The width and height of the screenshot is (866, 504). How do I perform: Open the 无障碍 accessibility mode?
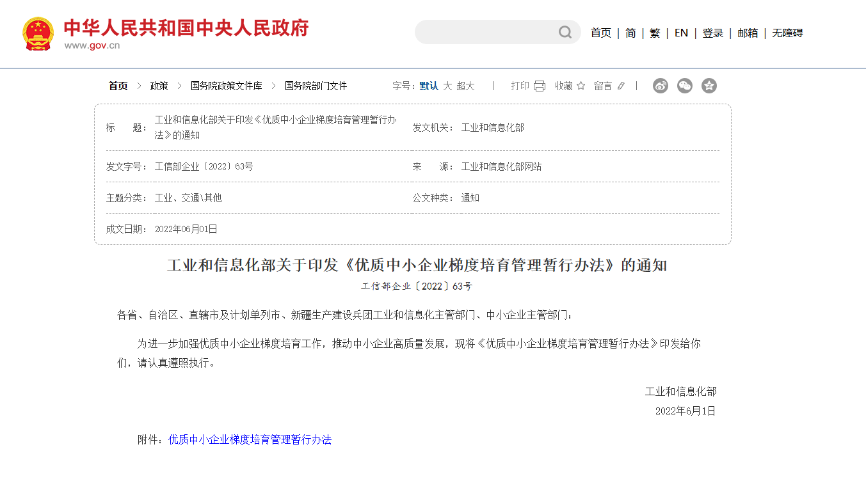click(787, 33)
